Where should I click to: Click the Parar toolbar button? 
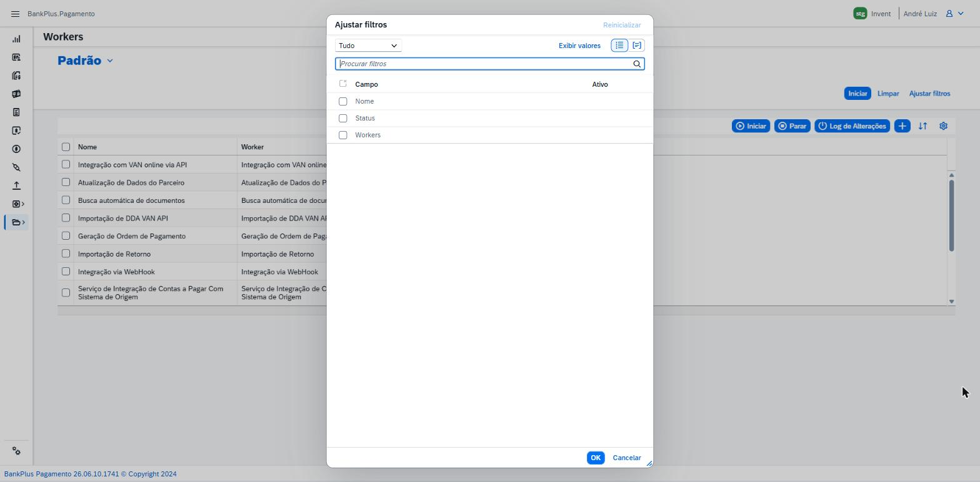[792, 126]
